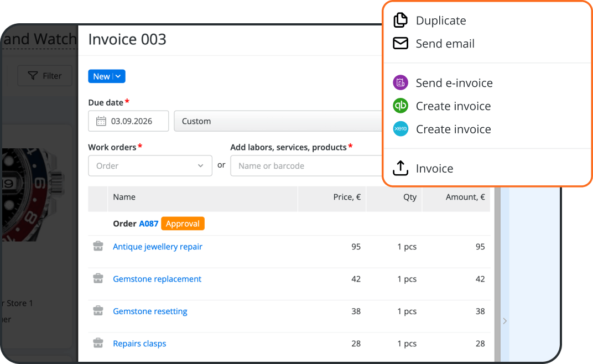Open Gemstone resetting link

pyautogui.click(x=150, y=311)
